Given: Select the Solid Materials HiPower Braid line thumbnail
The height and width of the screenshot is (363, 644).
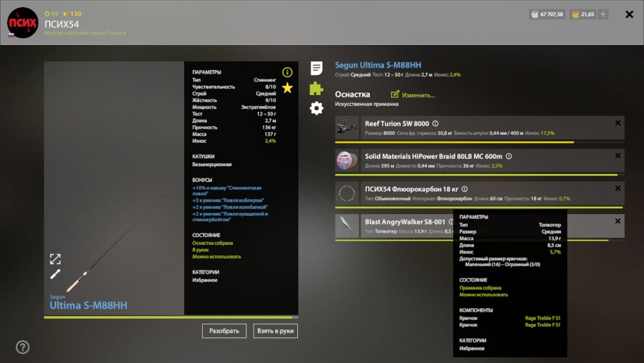Looking at the screenshot, I should pos(347,161).
